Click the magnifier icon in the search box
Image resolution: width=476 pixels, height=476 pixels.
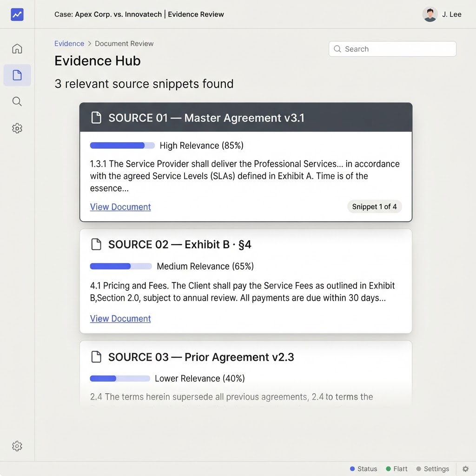[x=337, y=49]
